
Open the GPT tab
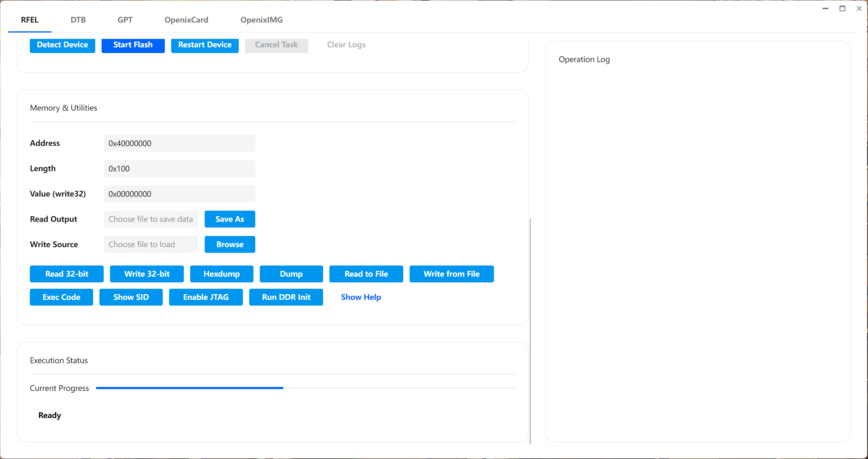(x=125, y=20)
